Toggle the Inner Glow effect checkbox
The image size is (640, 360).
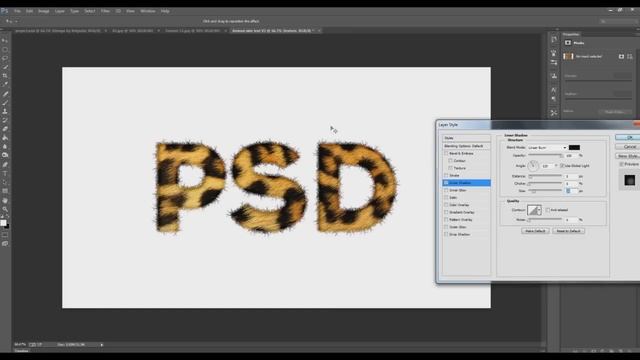pyautogui.click(x=446, y=190)
